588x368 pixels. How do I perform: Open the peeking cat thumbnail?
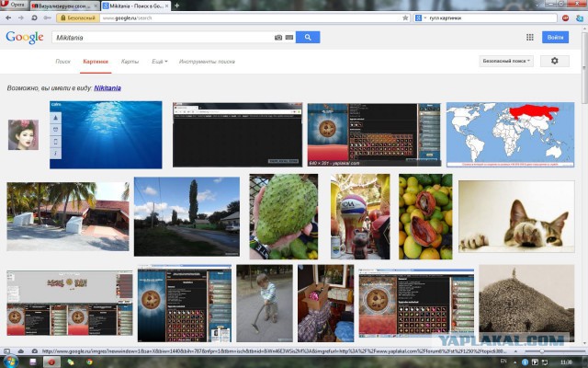coord(516,217)
